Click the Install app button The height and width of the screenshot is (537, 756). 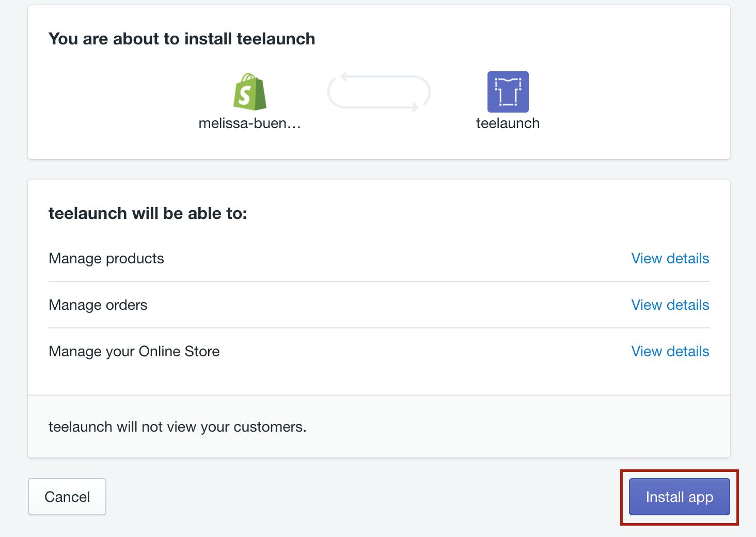(679, 497)
